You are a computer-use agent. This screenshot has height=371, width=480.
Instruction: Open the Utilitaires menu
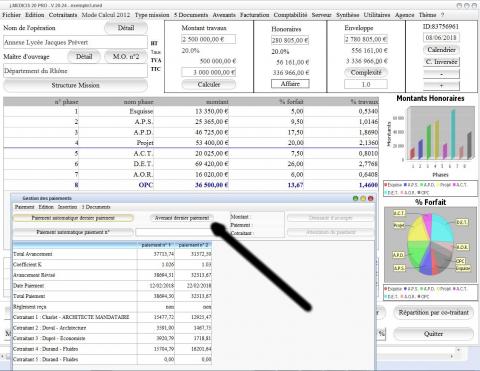click(x=377, y=15)
